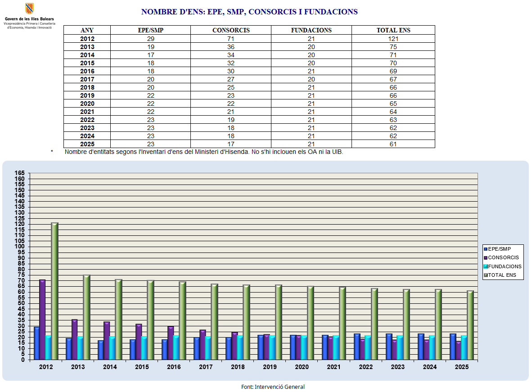Click the EPE/SMP blue legend swatch
Viewport: 532px width, 392px height.
point(486,249)
